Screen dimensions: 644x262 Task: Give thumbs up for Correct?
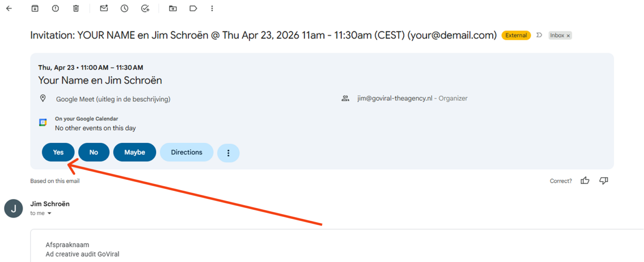[585, 181]
